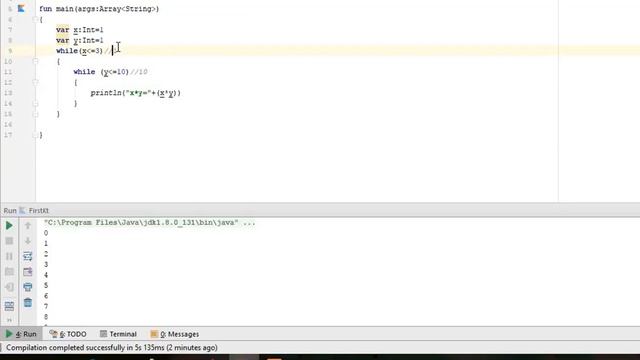The height and width of the screenshot is (360, 640).
Task: Click the Compilation completed successfully status message
Action: tap(111, 348)
